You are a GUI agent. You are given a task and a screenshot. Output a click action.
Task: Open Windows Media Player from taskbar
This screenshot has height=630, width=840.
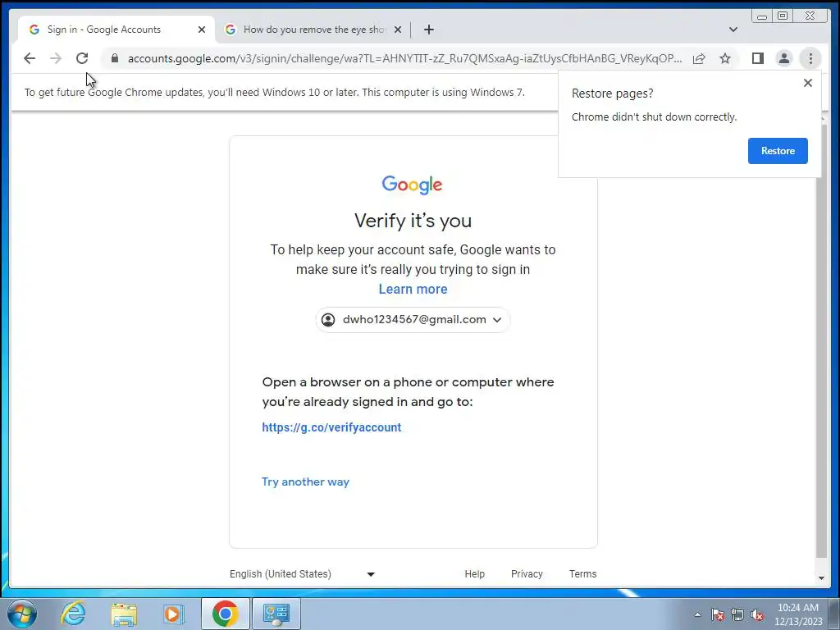tap(173, 614)
